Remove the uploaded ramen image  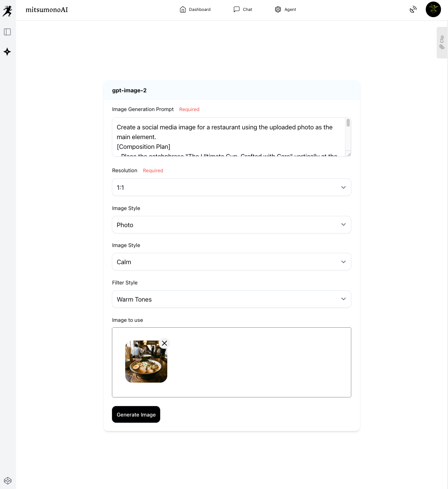click(x=165, y=343)
